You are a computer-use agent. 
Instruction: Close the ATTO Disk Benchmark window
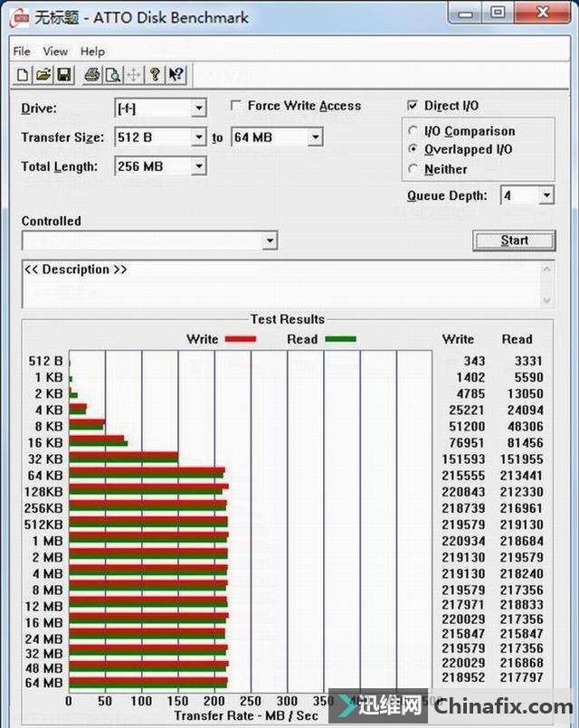click(x=542, y=13)
